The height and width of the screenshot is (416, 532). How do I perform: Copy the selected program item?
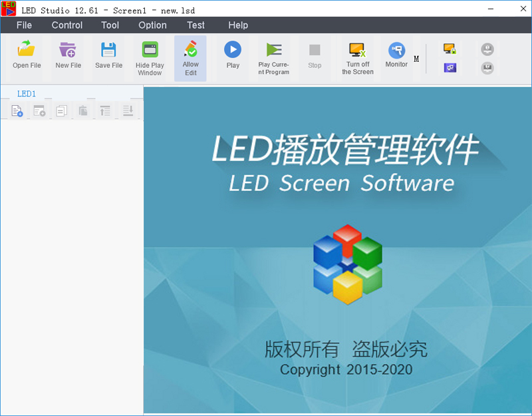(61, 110)
